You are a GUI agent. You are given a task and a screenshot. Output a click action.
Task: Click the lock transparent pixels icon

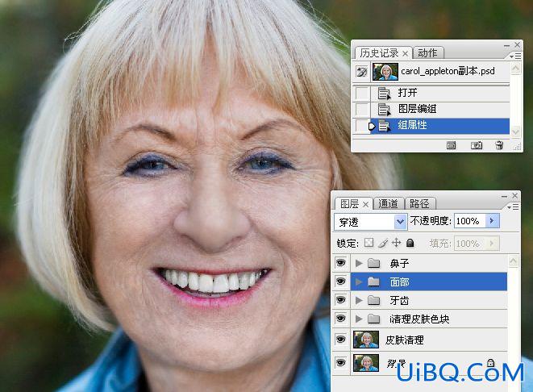coord(369,243)
